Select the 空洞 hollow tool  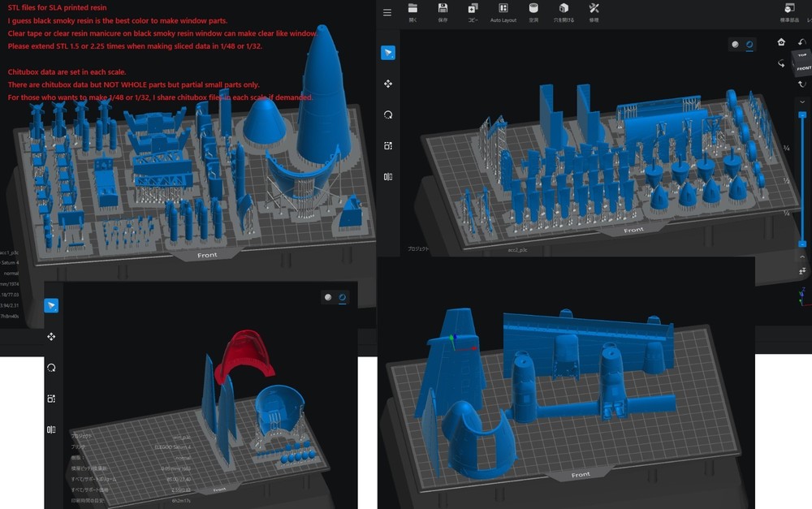click(x=533, y=9)
